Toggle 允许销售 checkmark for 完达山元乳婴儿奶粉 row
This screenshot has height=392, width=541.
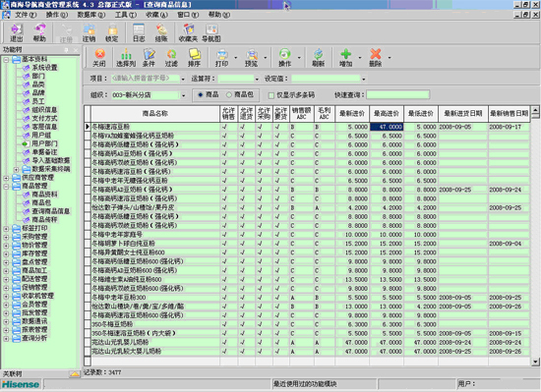coord(224,343)
